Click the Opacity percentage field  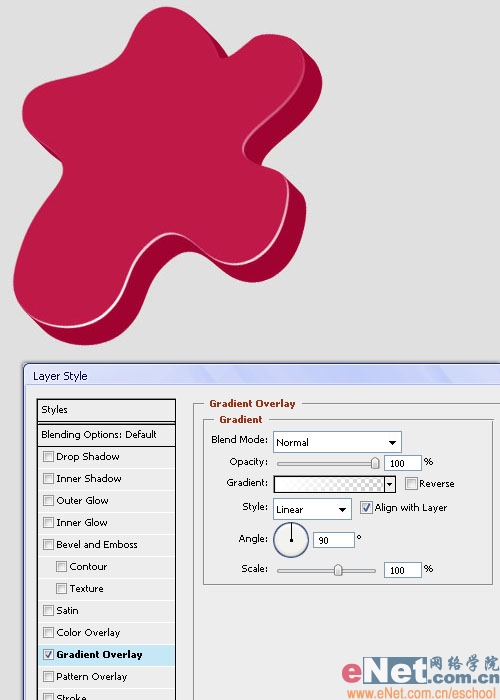pos(403,463)
